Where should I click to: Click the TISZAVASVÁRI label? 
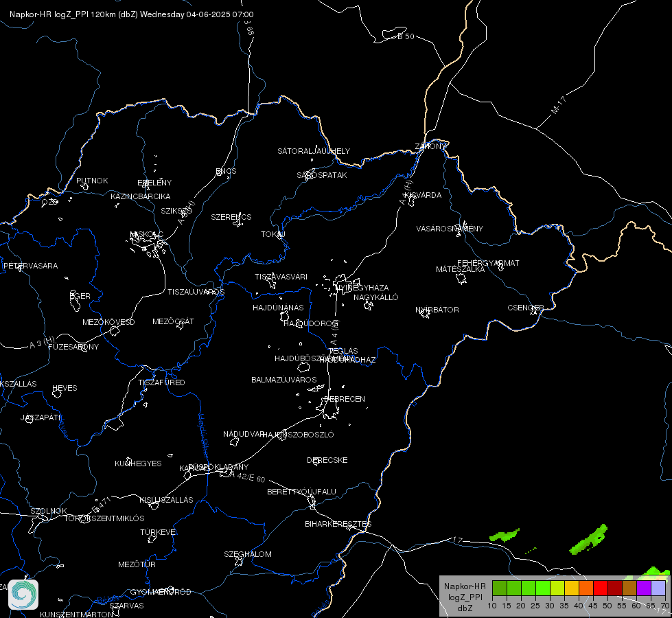[x=281, y=277]
